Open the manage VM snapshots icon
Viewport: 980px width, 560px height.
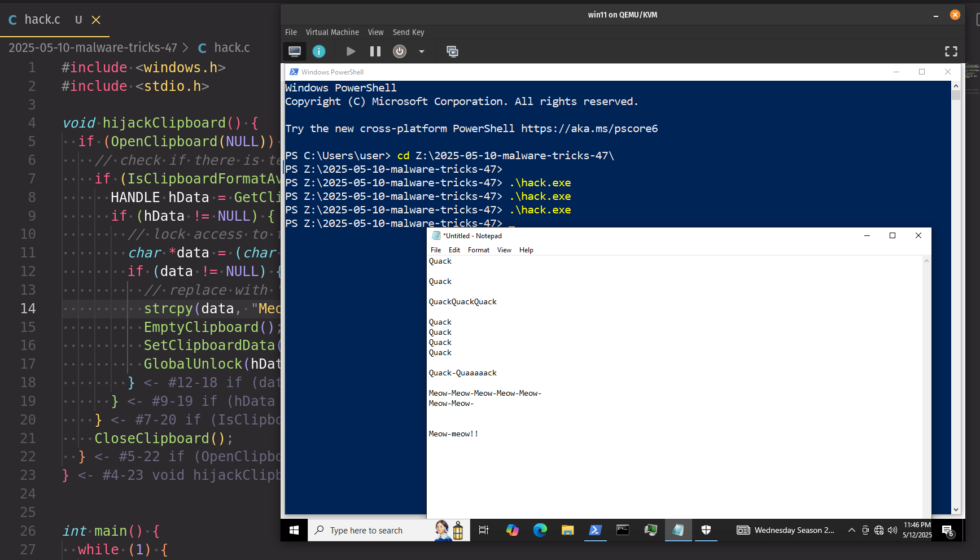click(452, 51)
